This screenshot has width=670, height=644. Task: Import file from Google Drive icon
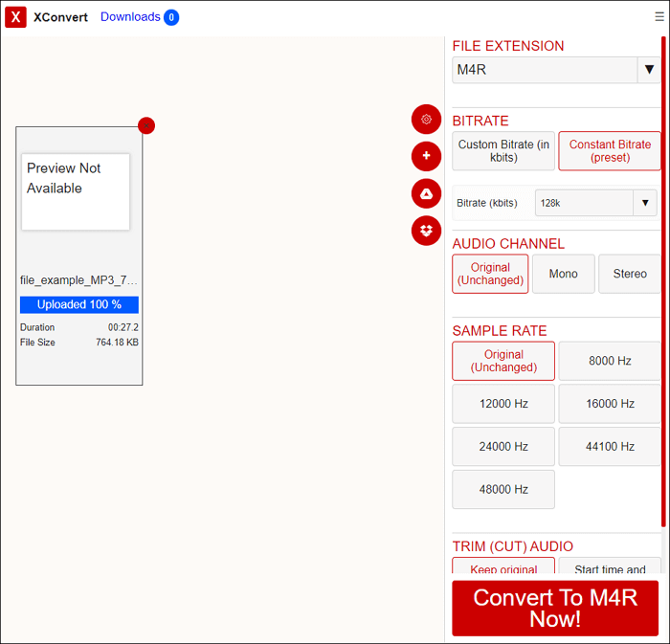[426, 193]
